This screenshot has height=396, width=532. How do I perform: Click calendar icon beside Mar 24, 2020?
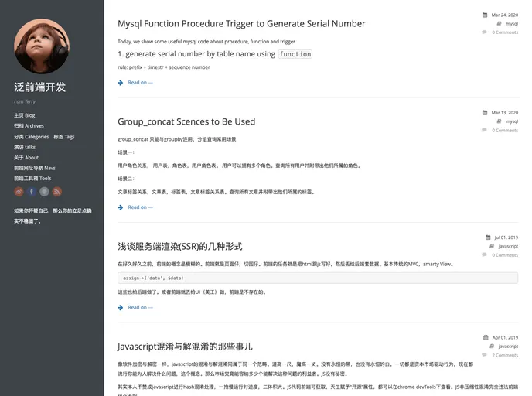pyautogui.click(x=485, y=15)
